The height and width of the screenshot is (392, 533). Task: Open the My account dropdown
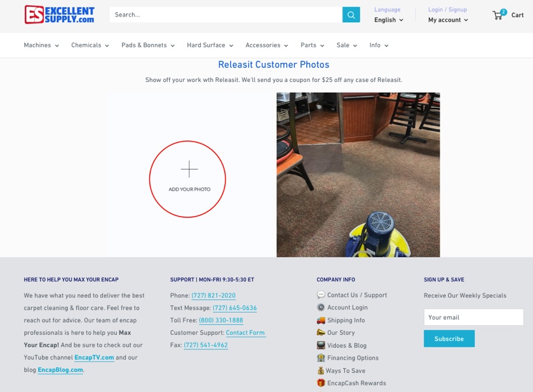pos(447,20)
